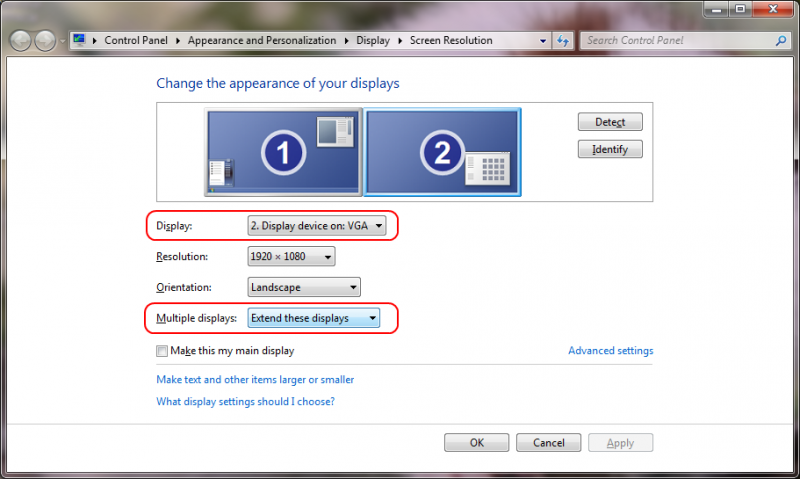Click the Apply button
This screenshot has width=800, height=479.
coord(620,443)
